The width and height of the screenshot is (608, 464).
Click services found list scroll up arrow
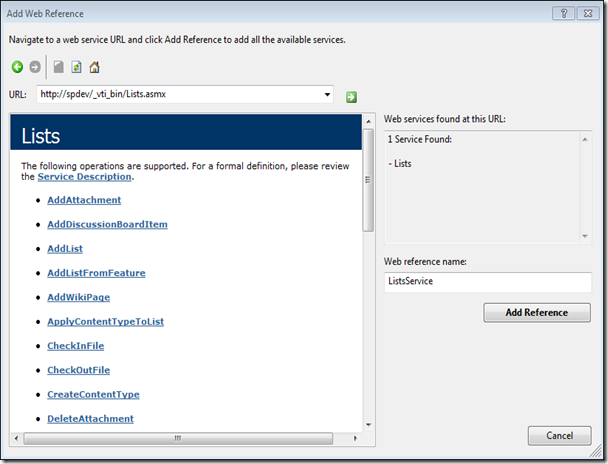585,140
